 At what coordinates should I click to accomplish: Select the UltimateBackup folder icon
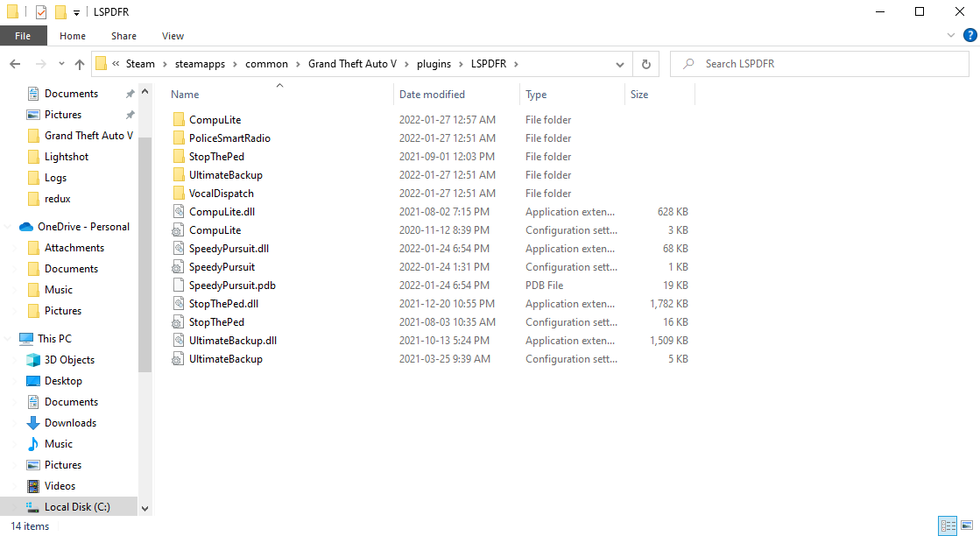point(179,175)
